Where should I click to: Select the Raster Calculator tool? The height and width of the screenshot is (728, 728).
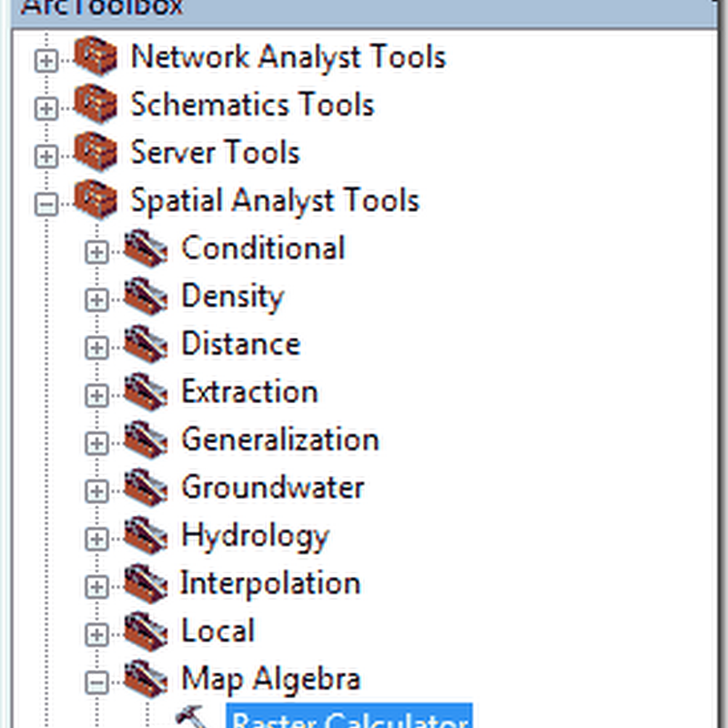coord(349,719)
